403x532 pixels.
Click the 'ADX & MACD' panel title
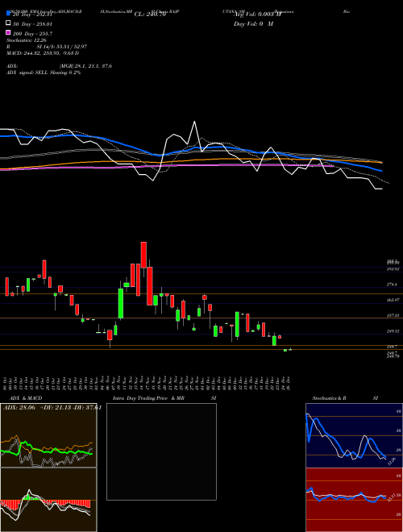[26, 398]
